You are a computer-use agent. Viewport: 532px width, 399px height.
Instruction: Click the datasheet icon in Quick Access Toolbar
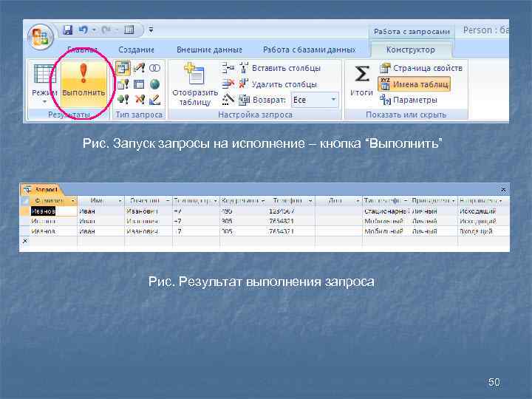(129, 30)
